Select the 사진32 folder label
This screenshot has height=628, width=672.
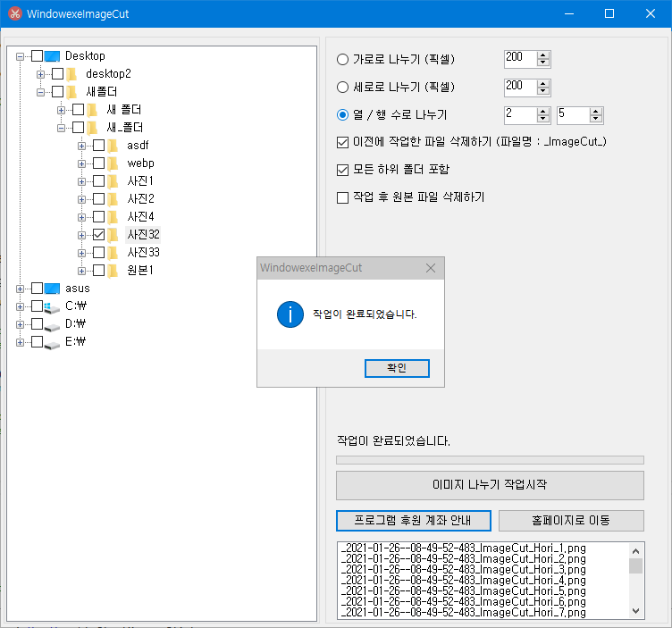point(143,235)
